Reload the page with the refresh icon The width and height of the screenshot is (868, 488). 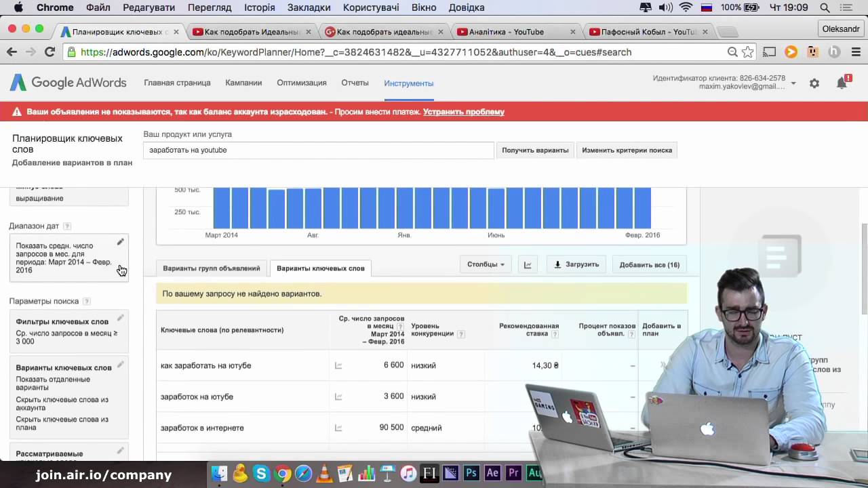click(x=50, y=52)
